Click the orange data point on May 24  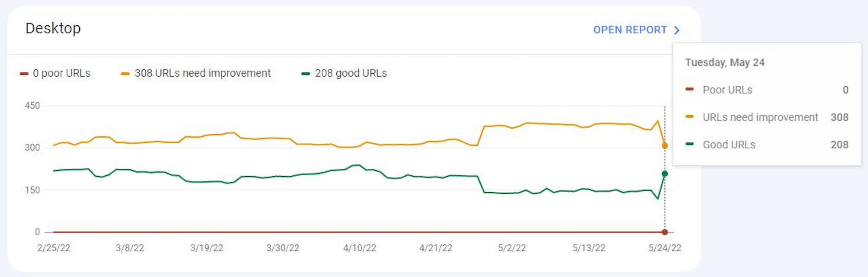point(664,145)
